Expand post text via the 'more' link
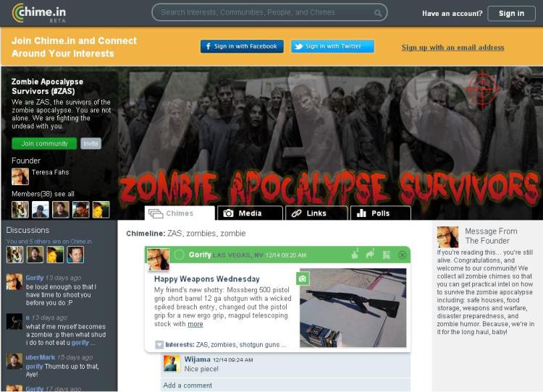Screen dimensions: 543x392 click(x=195, y=324)
